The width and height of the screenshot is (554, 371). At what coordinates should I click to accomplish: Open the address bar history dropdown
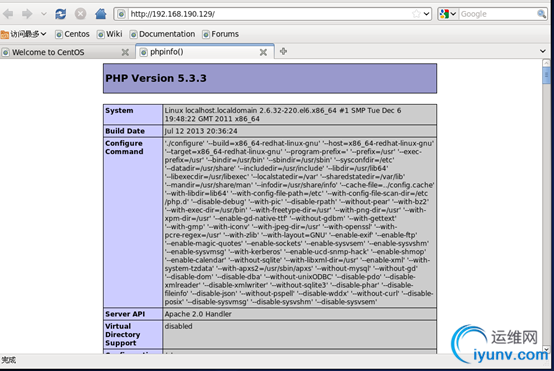(x=426, y=14)
